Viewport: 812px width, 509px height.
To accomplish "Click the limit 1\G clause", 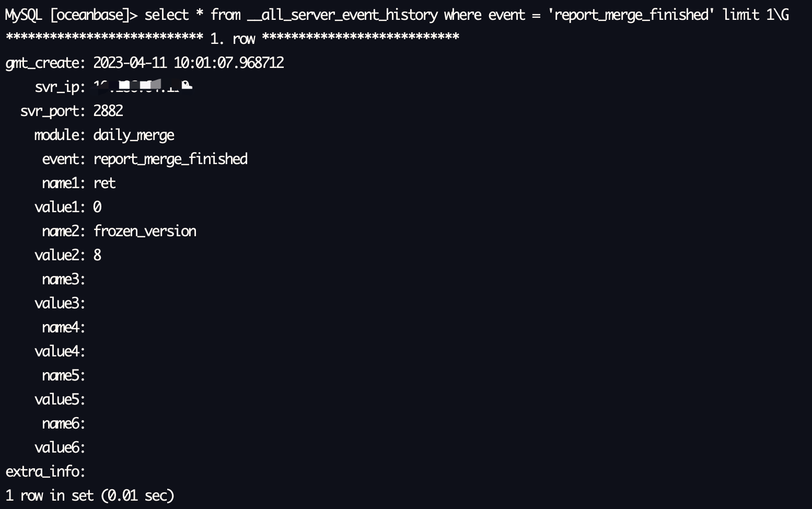I will coord(756,15).
